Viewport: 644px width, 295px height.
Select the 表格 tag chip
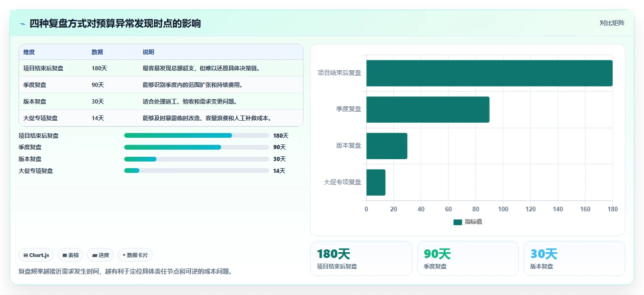[x=70, y=255]
